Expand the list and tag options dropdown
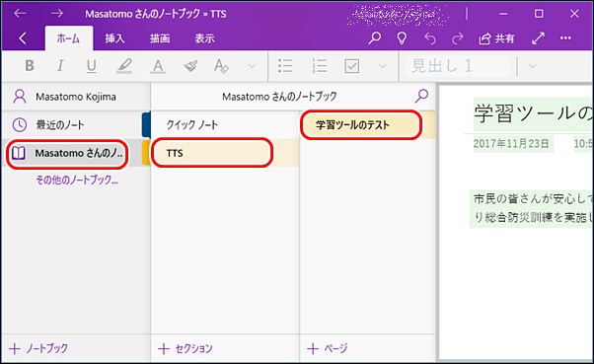The height and width of the screenshot is (364, 594). coord(383,66)
